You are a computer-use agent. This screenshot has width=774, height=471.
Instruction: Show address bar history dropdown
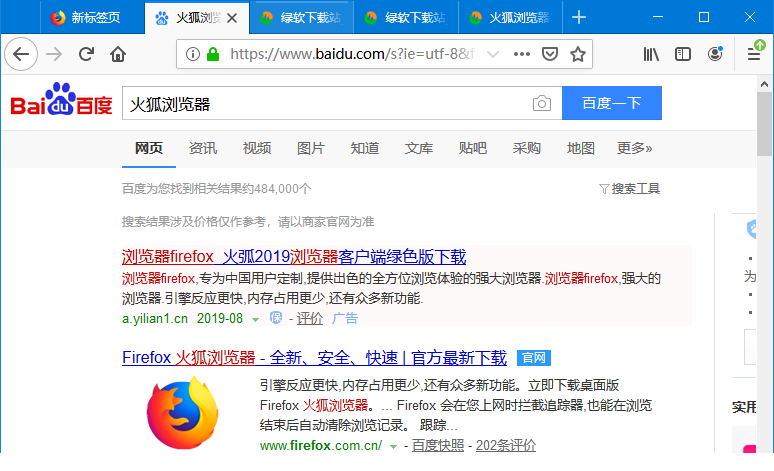(x=493, y=54)
